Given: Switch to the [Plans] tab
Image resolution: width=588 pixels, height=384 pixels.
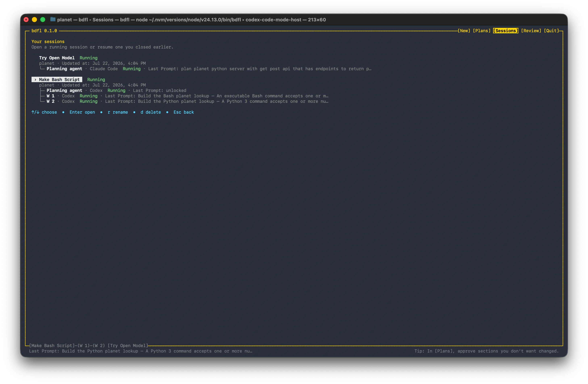Looking at the screenshot, I should pyautogui.click(x=481, y=31).
